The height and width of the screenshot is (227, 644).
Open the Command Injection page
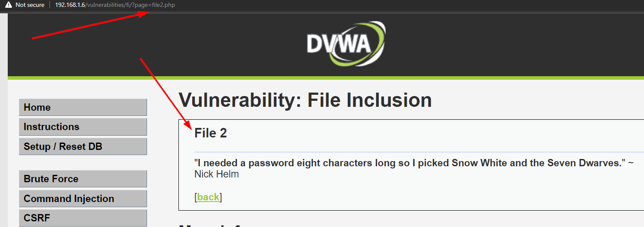83,199
